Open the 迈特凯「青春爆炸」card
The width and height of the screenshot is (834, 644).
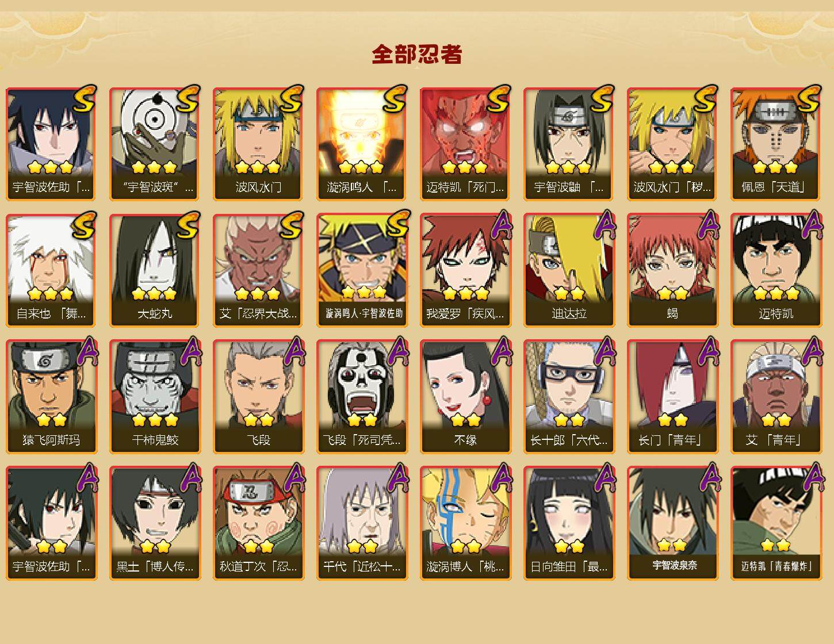click(x=775, y=523)
